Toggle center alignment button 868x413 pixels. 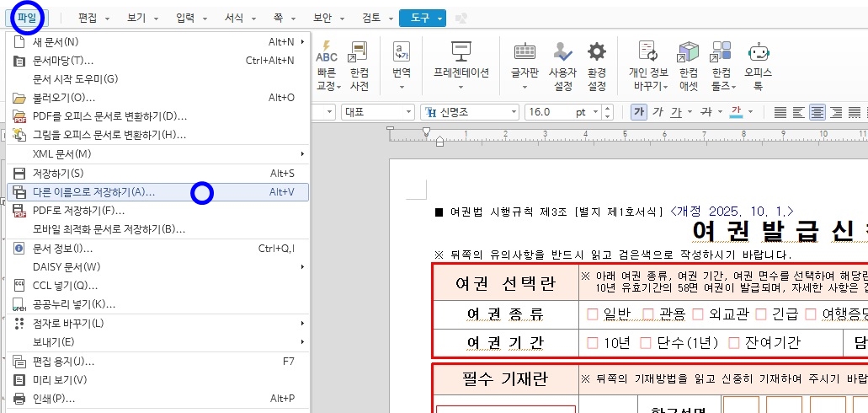click(817, 113)
